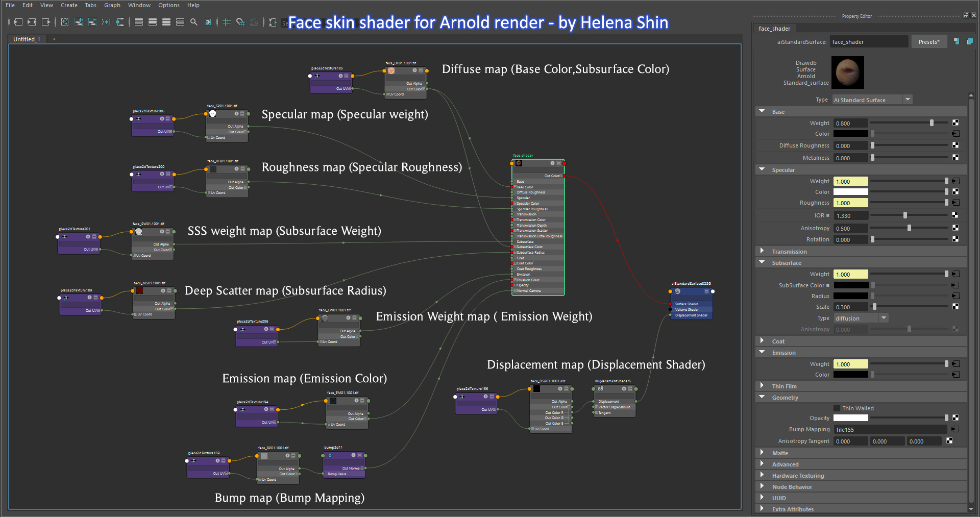Open the Create menu
The height and width of the screenshot is (517, 980).
[x=69, y=5]
